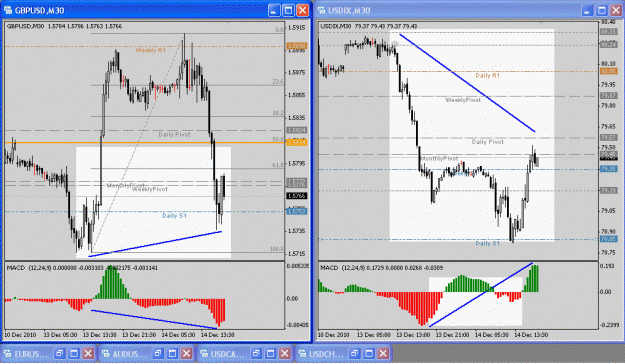Maximize the minimized USDCH chart window
625x364 pixels.
coord(369,353)
